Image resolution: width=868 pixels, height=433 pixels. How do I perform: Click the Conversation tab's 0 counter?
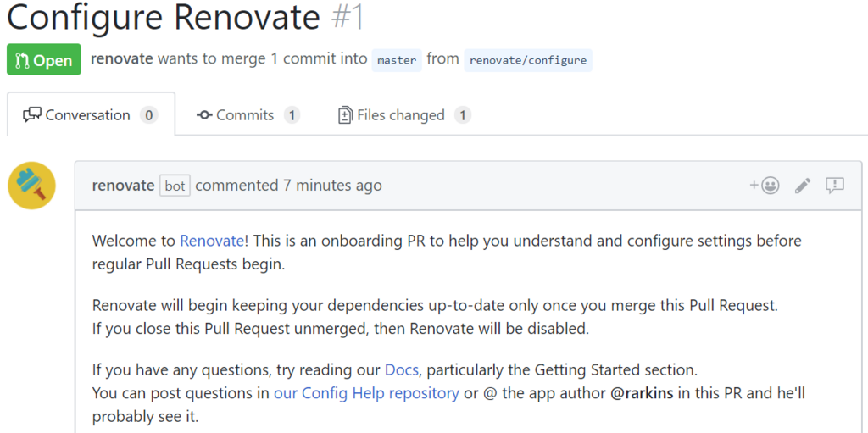tap(149, 115)
